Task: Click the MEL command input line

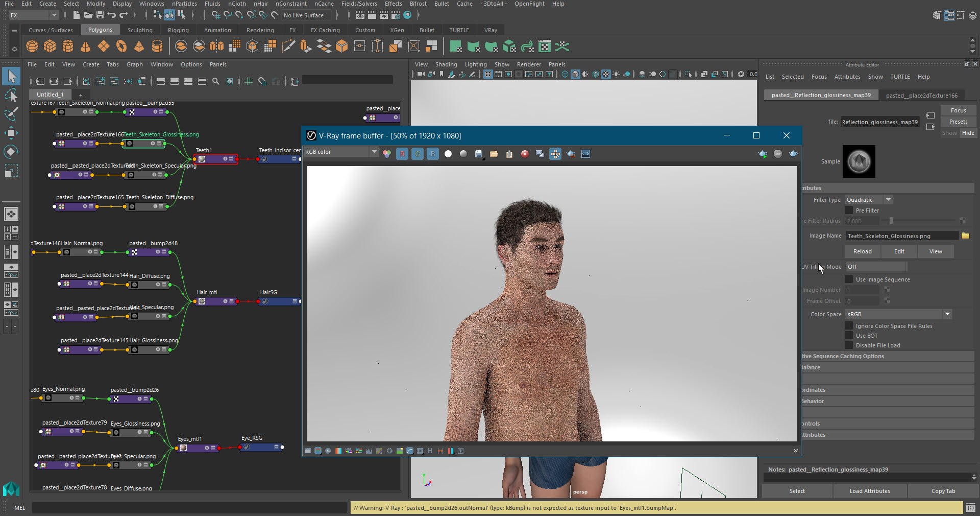Action: 190,508
